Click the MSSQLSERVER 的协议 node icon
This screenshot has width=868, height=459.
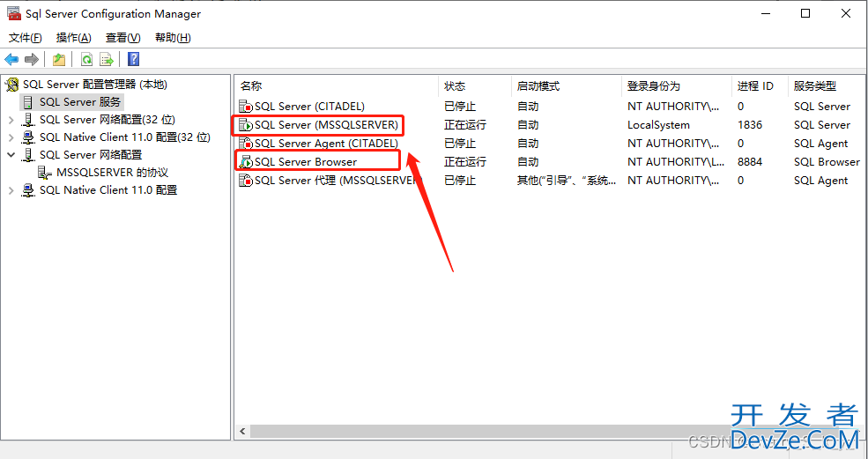coord(46,173)
